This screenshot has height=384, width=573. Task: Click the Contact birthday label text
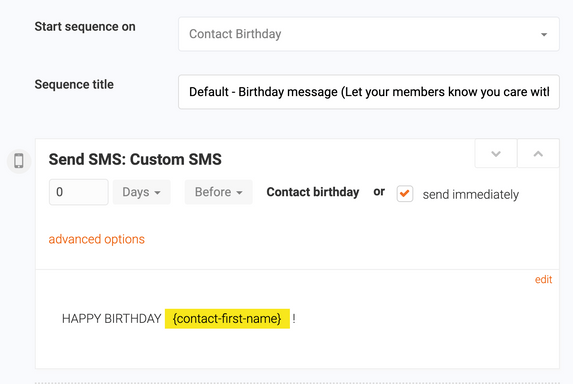(x=313, y=192)
